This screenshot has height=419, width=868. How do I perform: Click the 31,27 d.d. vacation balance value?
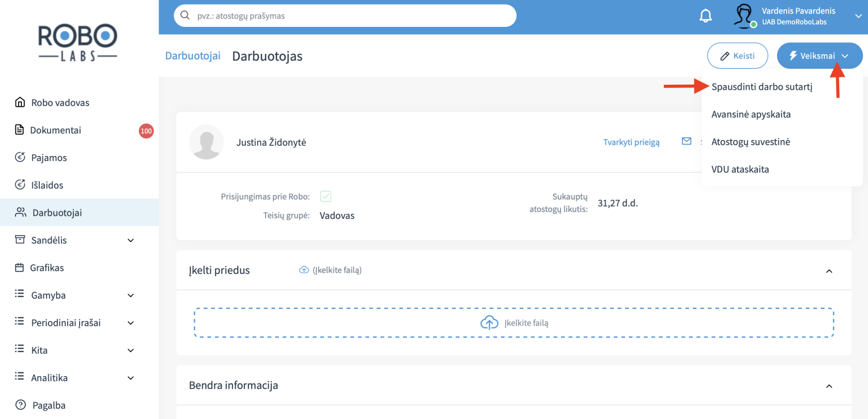618,203
